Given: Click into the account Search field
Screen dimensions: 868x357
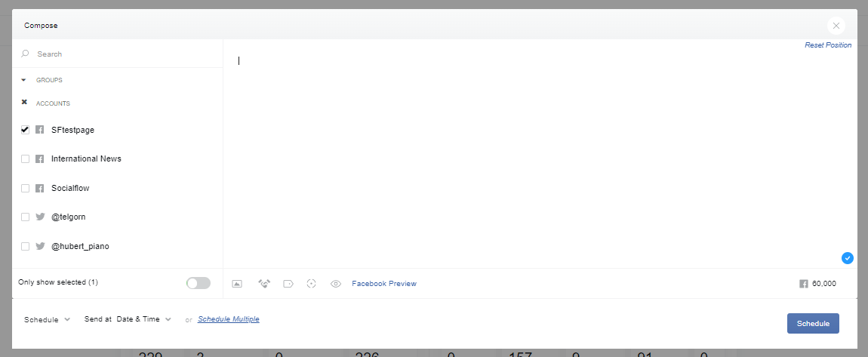Looking at the screenshot, I should point(117,54).
